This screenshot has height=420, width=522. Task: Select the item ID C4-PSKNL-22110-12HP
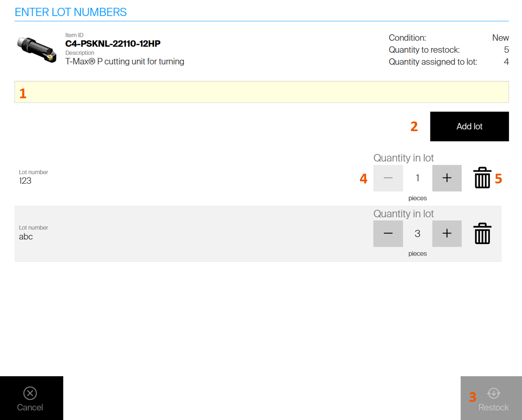pyautogui.click(x=113, y=44)
